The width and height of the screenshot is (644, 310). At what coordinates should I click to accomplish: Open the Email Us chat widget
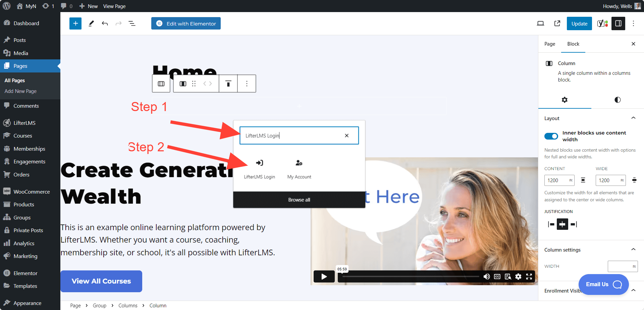pyautogui.click(x=603, y=285)
